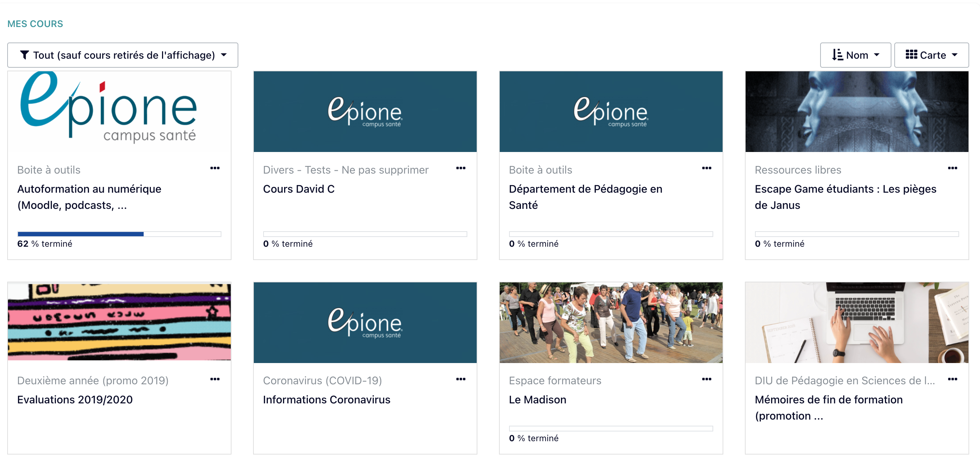Viewport: 980px width, 461px height.
Task: Click the colorful striped Evaluations course image
Action: (x=119, y=322)
